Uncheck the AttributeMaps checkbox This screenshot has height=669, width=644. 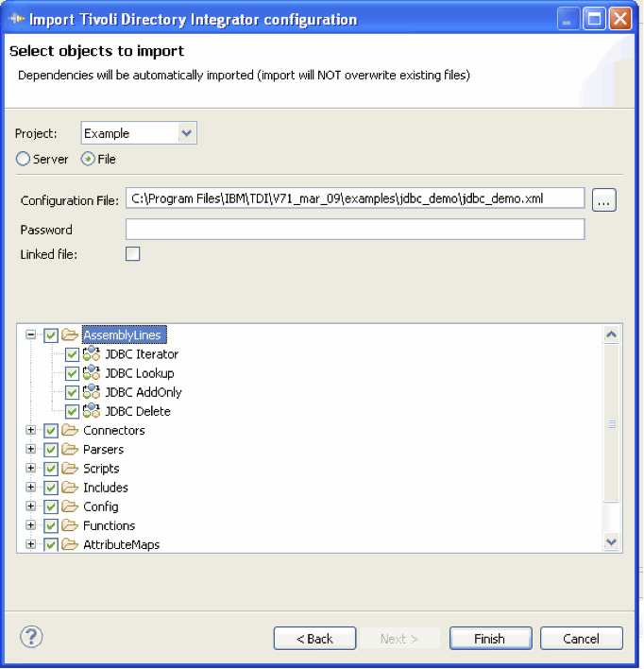click(51, 545)
